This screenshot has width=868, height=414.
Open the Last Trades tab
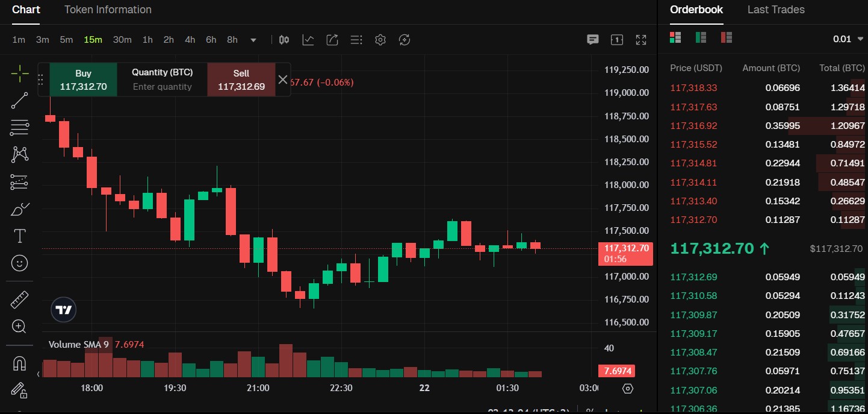point(776,10)
